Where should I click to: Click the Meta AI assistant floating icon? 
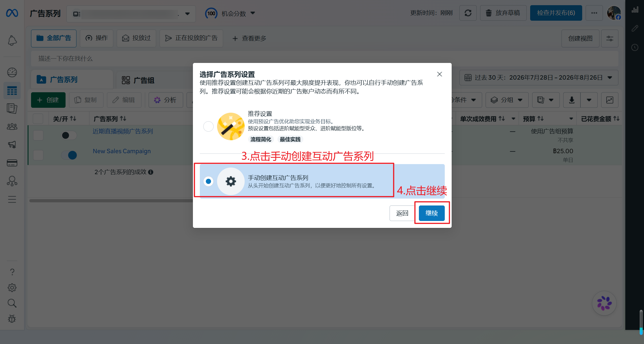pos(604,303)
